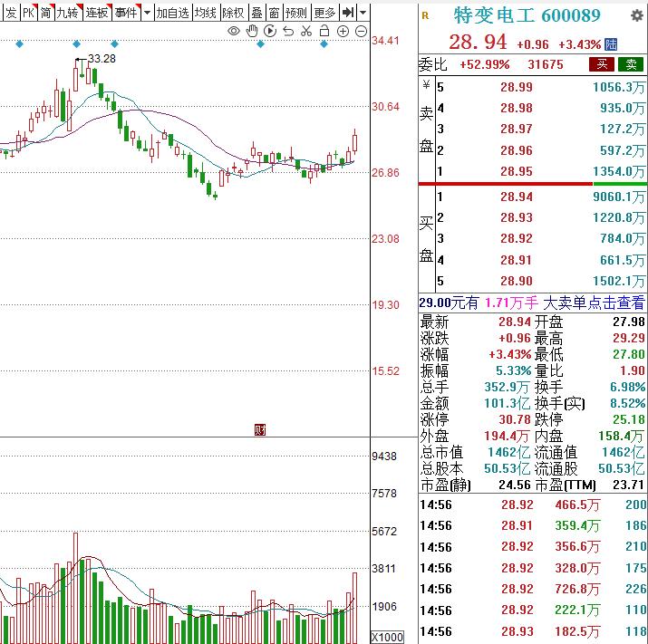This screenshot has width=648, height=644.
Task: Click the 33.28 high price label
Action: coord(102,59)
